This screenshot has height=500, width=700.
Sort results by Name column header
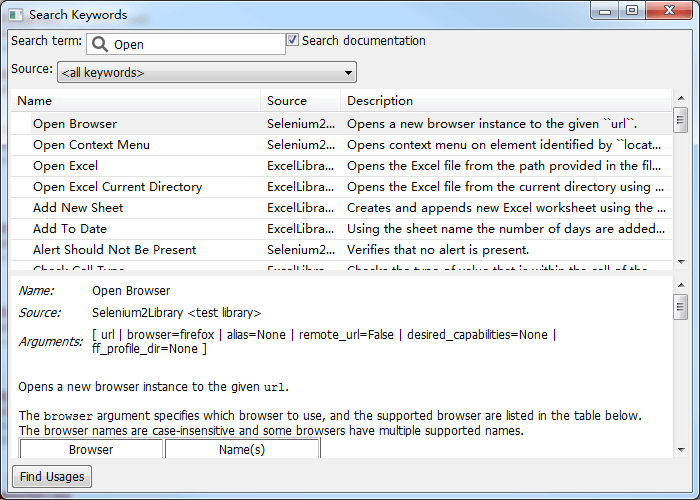[x=136, y=100]
